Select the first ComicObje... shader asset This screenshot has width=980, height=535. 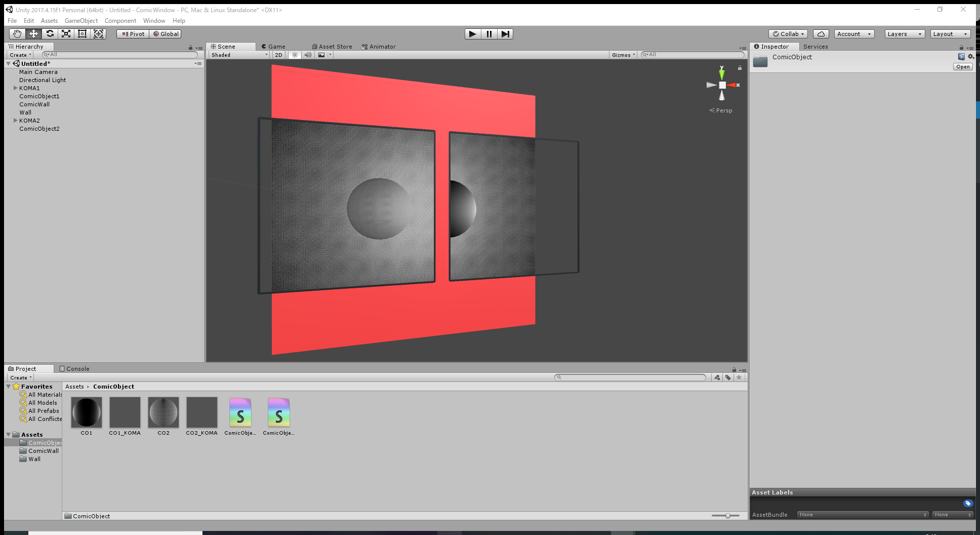[x=240, y=416]
